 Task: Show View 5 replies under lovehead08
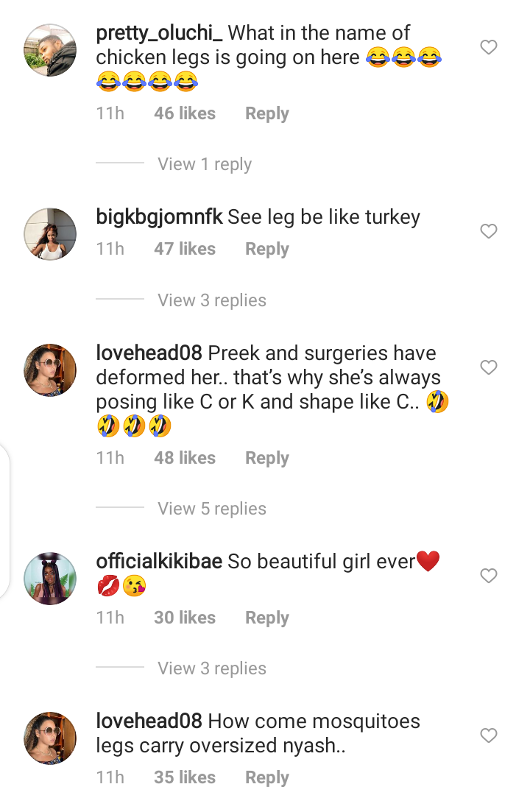211,509
